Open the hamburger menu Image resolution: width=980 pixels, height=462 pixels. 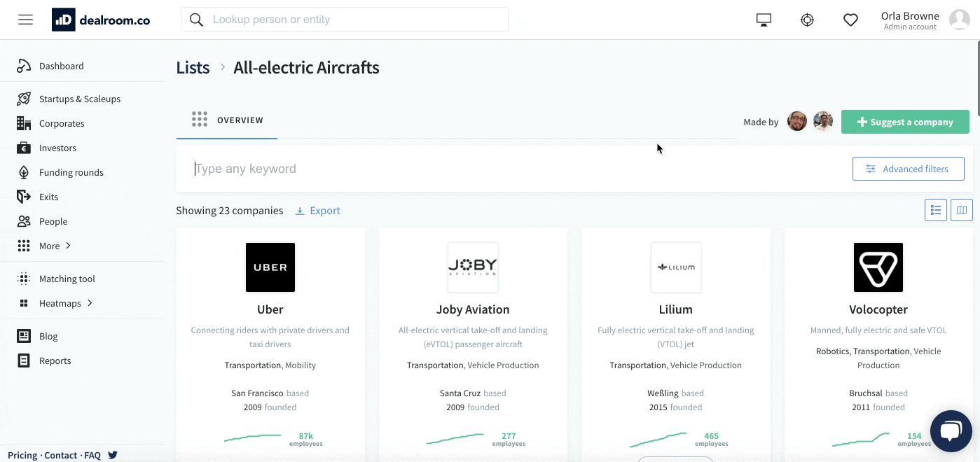[26, 20]
